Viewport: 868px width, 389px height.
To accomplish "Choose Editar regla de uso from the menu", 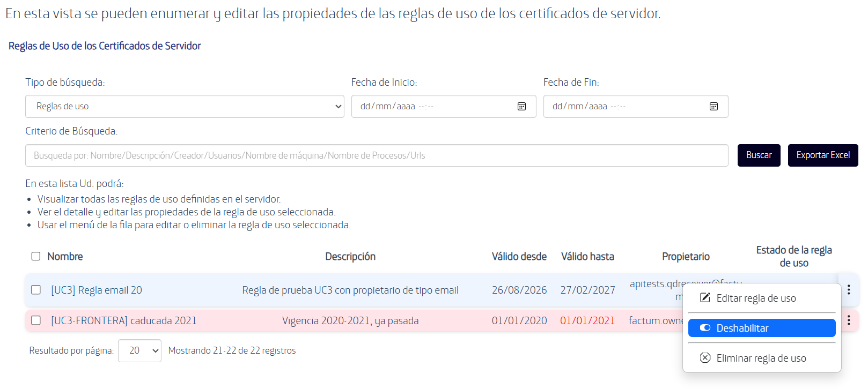I will click(x=762, y=298).
